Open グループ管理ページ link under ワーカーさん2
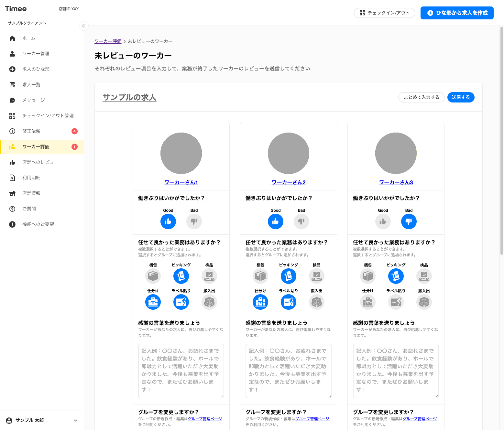The image size is (504, 430). tap(312, 419)
